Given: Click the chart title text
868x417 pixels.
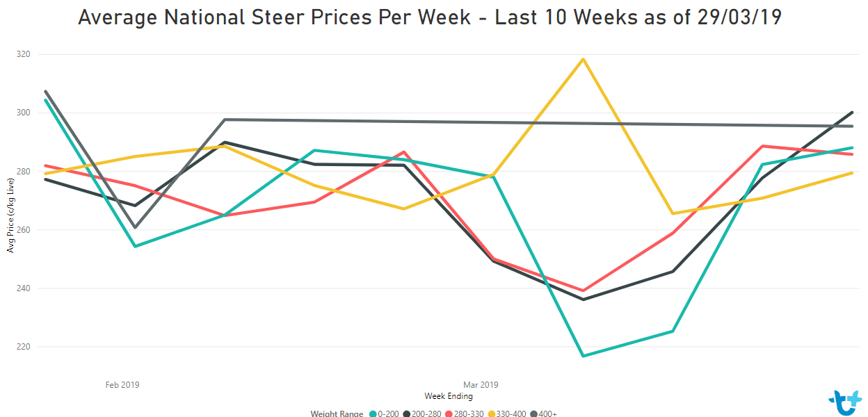Looking at the screenshot, I should pos(430,17).
